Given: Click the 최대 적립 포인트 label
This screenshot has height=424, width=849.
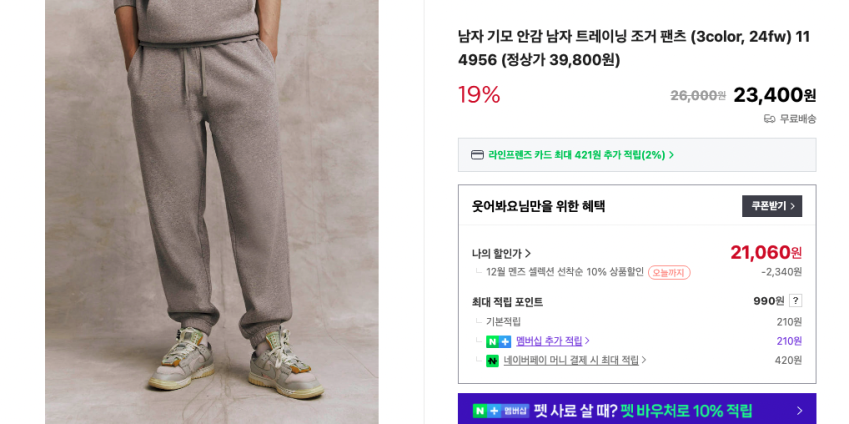Looking at the screenshot, I should 507,302.
